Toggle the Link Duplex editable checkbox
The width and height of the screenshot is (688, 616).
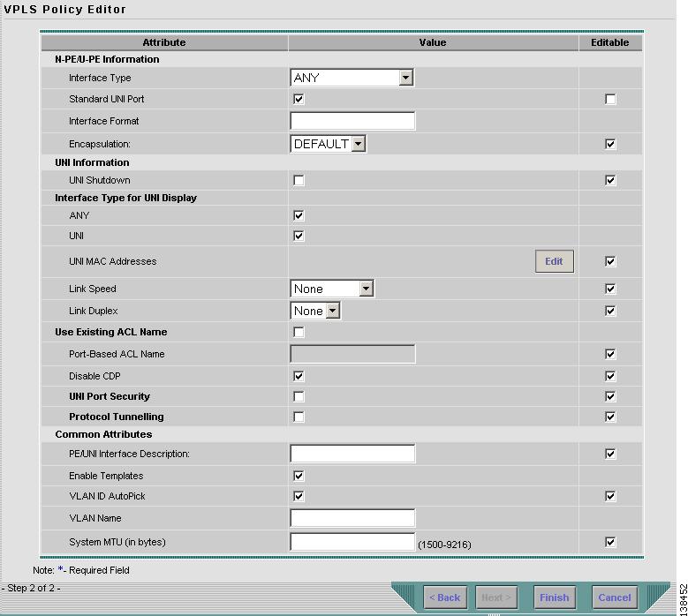pyautogui.click(x=610, y=311)
